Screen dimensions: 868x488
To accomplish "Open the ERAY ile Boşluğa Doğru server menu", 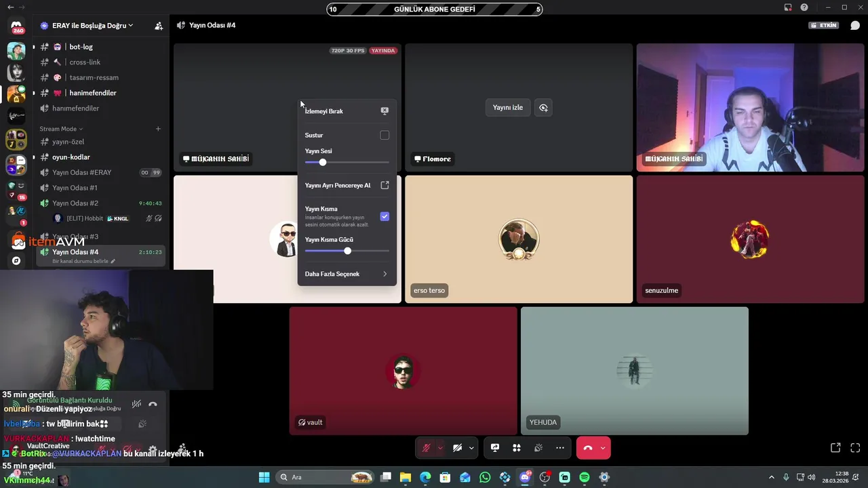I will click(x=86, y=25).
